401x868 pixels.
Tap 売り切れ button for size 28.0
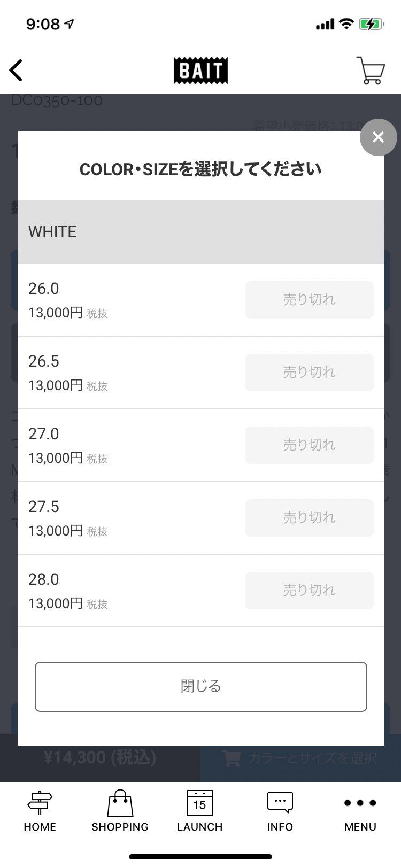[x=309, y=591]
